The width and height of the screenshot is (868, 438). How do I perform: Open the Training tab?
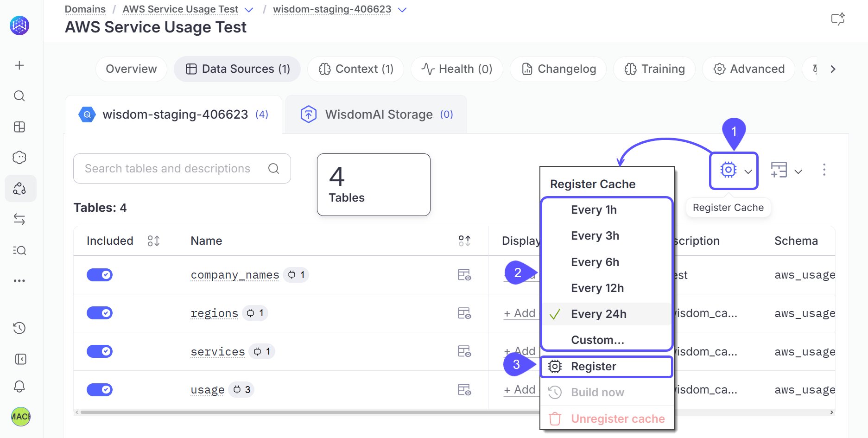(654, 69)
